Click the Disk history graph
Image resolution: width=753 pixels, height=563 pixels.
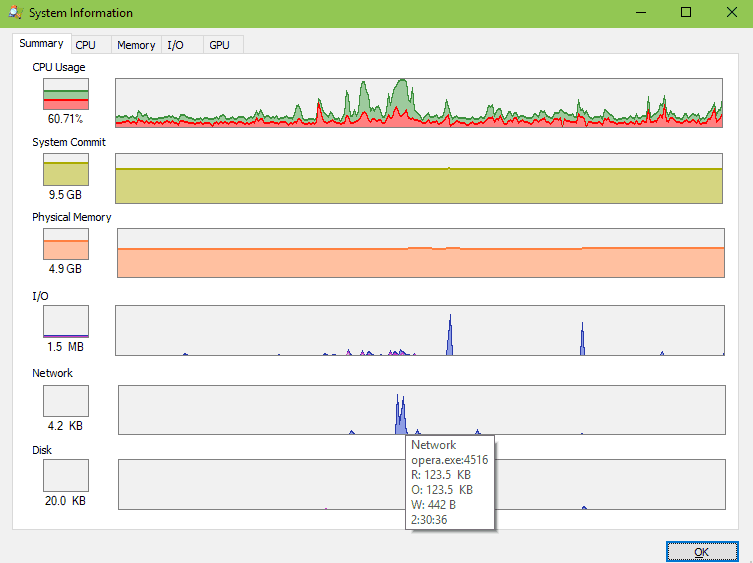point(422,484)
